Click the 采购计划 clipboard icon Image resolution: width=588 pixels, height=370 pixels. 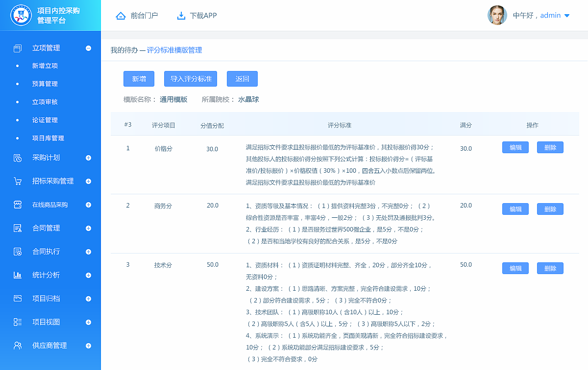click(17, 158)
